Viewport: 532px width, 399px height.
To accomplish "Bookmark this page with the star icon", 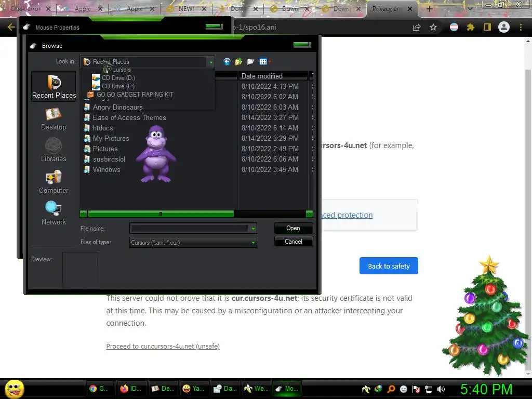I will coord(433,27).
